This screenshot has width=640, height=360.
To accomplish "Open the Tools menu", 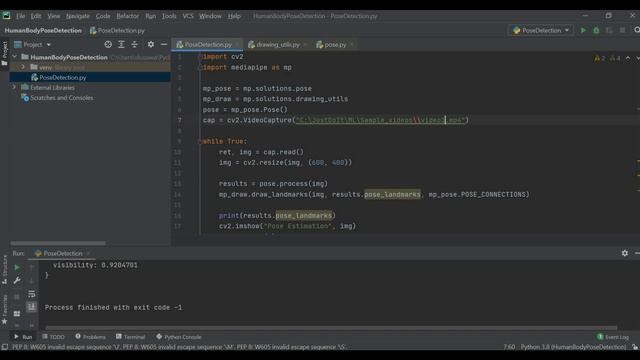I will tap(169, 16).
